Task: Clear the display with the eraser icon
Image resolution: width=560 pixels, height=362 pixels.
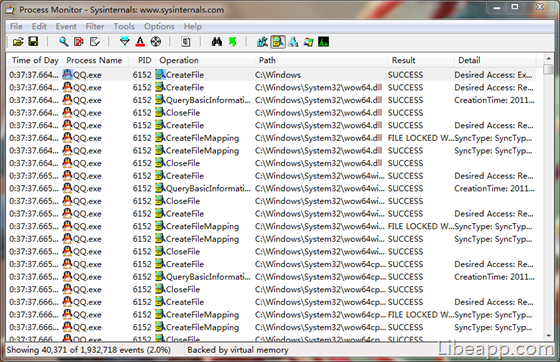Action: click(x=94, y=42)
